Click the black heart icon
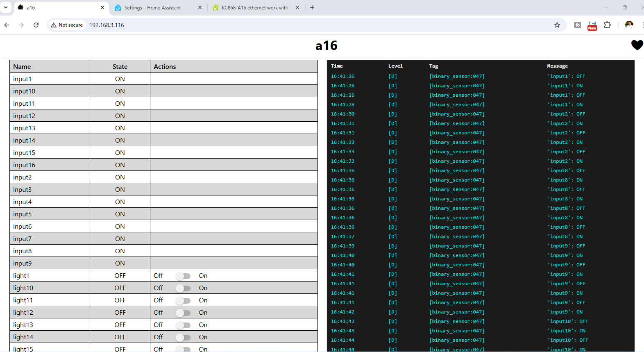644x352 pixels. coord(637,45)
